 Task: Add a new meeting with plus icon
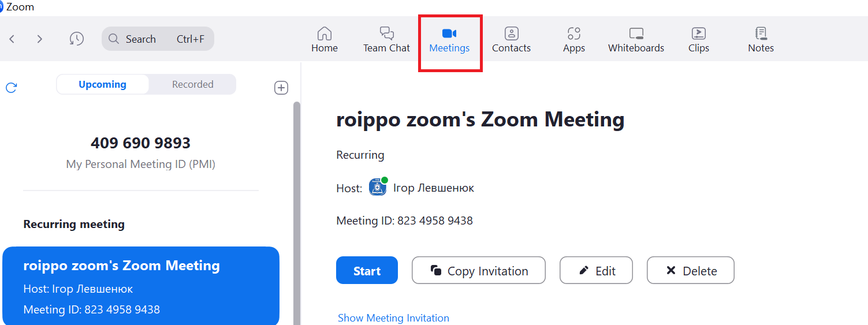[281, 88]
